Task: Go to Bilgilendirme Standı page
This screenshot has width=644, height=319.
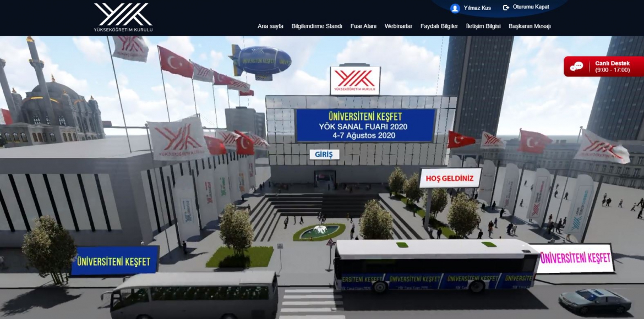Action: [316, 26]
